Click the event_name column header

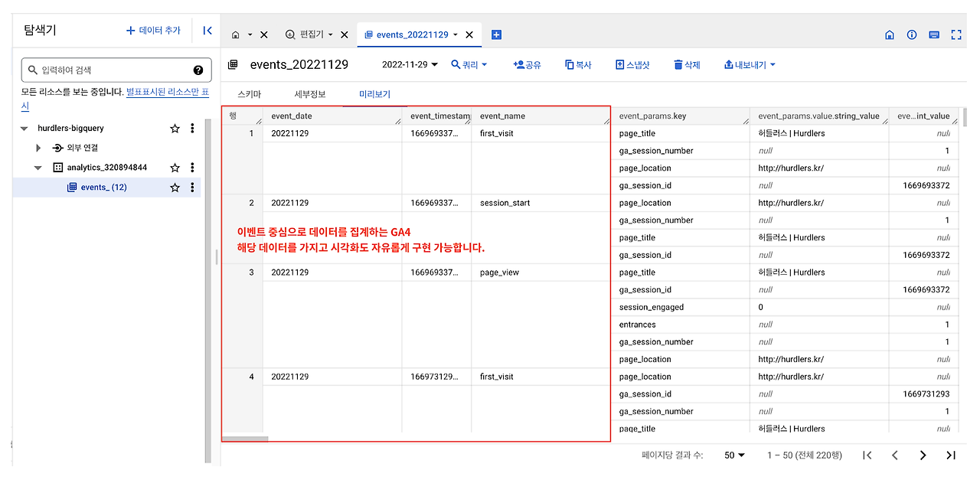[x=541, y=116]
